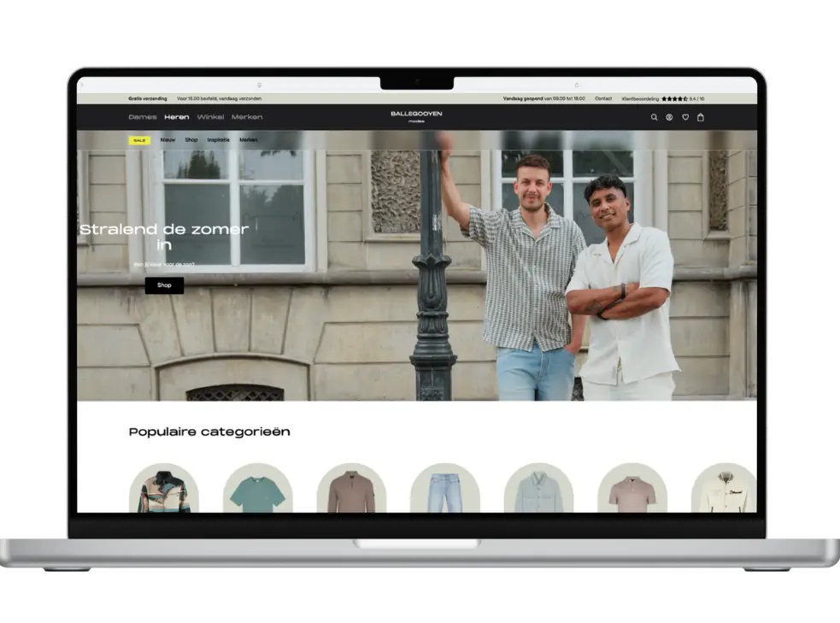Viewport: 840px width, 623px height.
Task: Open the Winkel menu item
Action: (210, 117)
